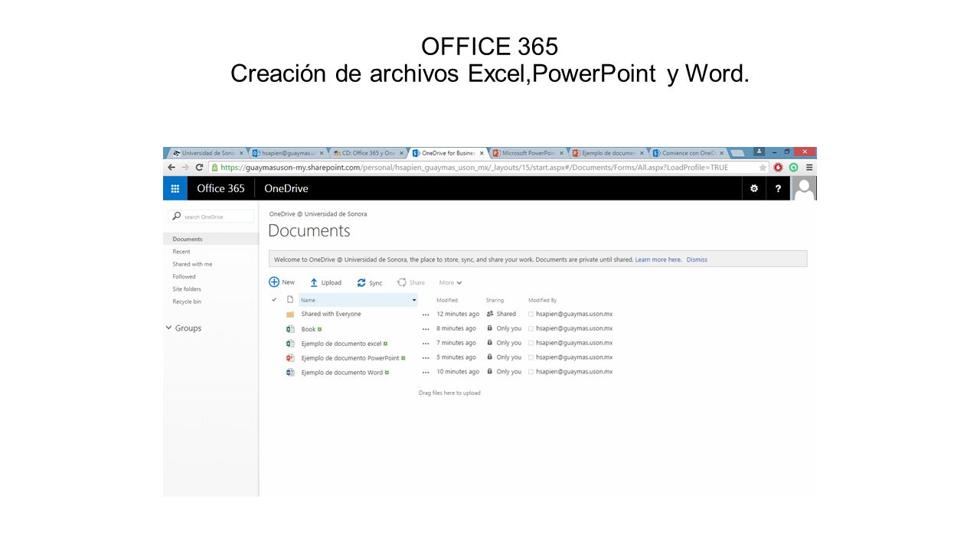This screenshot has width=980, height=551.
Task: Click the New button
Action: [x=282, y=282]
